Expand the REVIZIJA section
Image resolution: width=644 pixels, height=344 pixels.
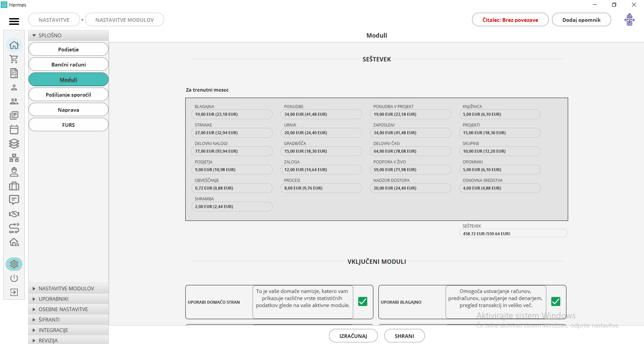68,340
